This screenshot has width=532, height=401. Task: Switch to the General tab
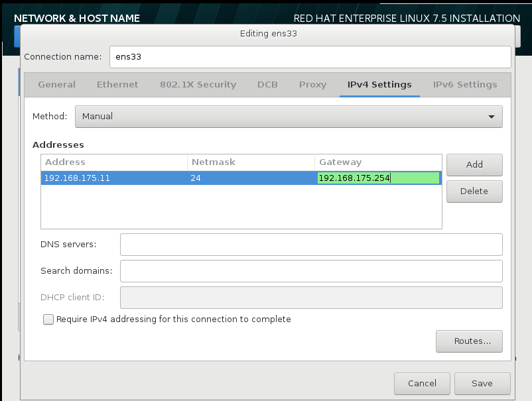56,85
